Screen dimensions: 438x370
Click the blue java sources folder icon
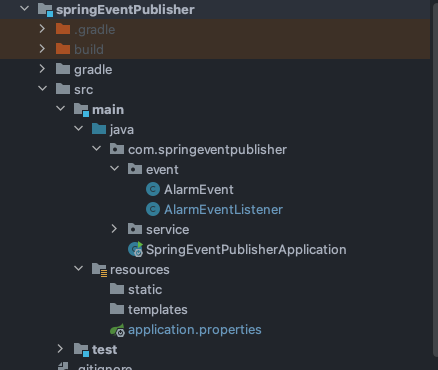click(x=99, y=129)
